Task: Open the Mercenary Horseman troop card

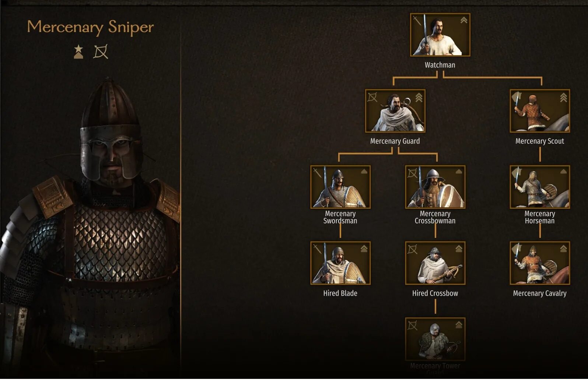Action: 540,187
